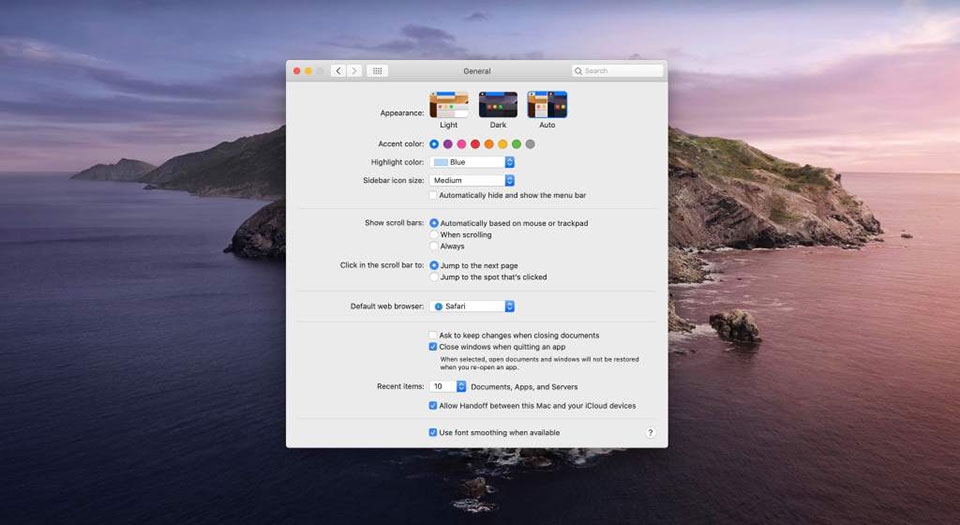Choose the blue accent color
960x525 pixels.
(x=434, y=144)
